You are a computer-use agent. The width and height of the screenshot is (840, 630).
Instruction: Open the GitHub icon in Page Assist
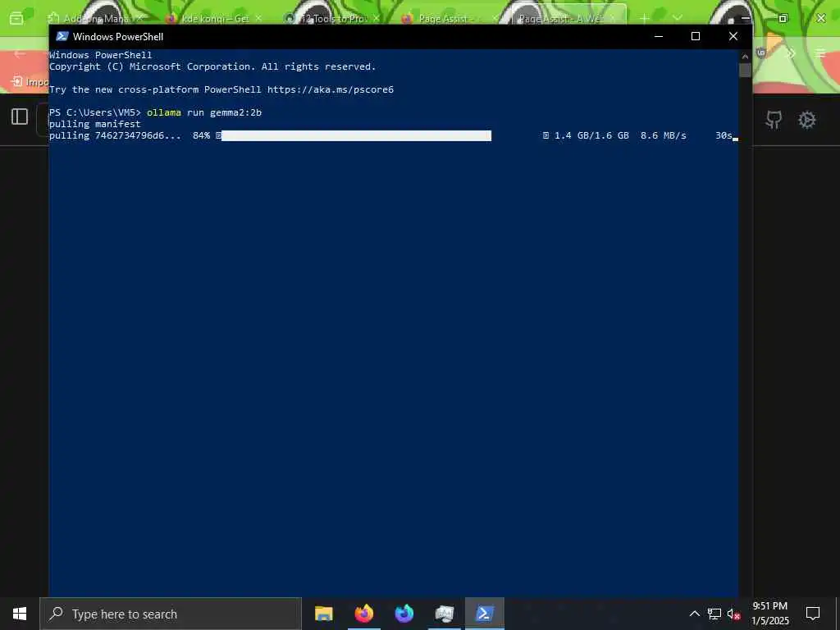point(774,120)
